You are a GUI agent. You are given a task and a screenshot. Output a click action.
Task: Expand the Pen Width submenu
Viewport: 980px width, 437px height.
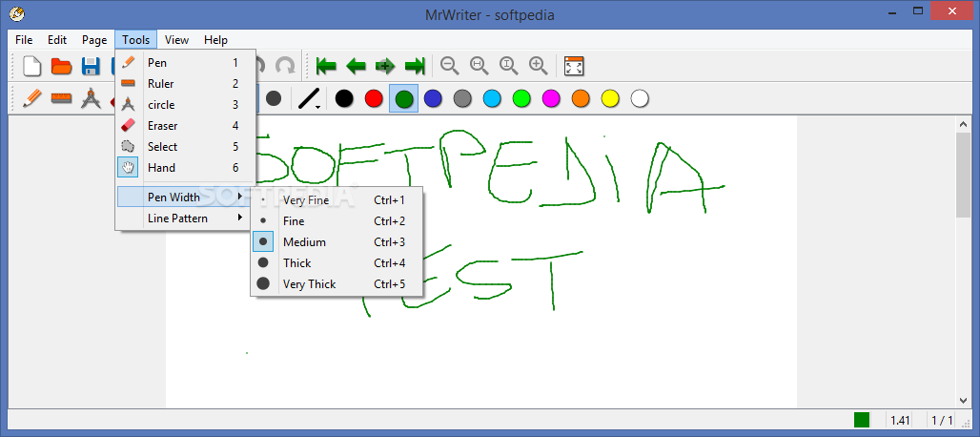[184, 197]
